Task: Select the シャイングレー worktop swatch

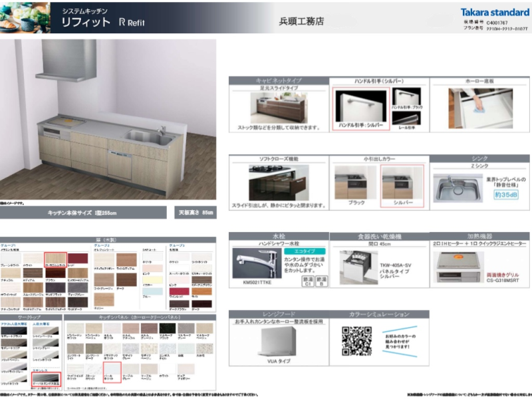Action: pos(46,343)
